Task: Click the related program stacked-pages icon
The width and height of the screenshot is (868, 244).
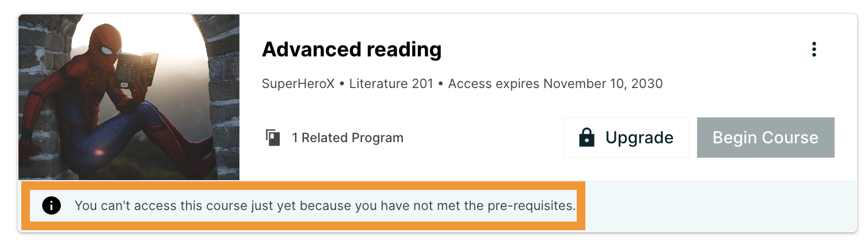Action: [273, 138]
